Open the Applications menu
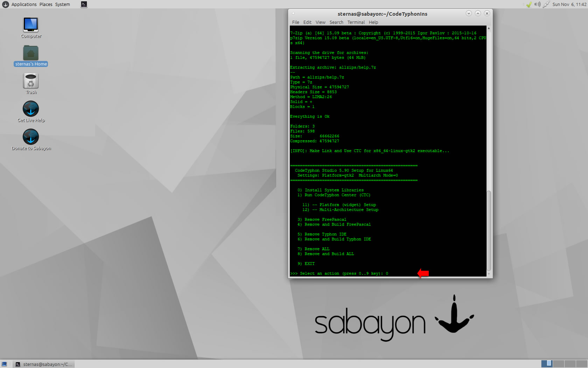Screen dimensions: 588x368 click(x=24, y=4)
